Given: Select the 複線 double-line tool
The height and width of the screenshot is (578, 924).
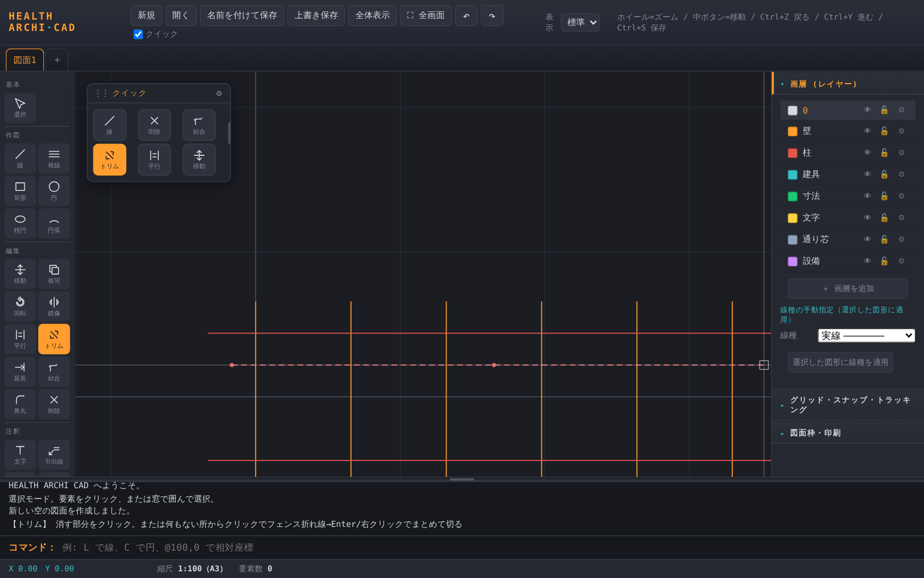Looking at the screenshot, I should [x=54, y=158].
